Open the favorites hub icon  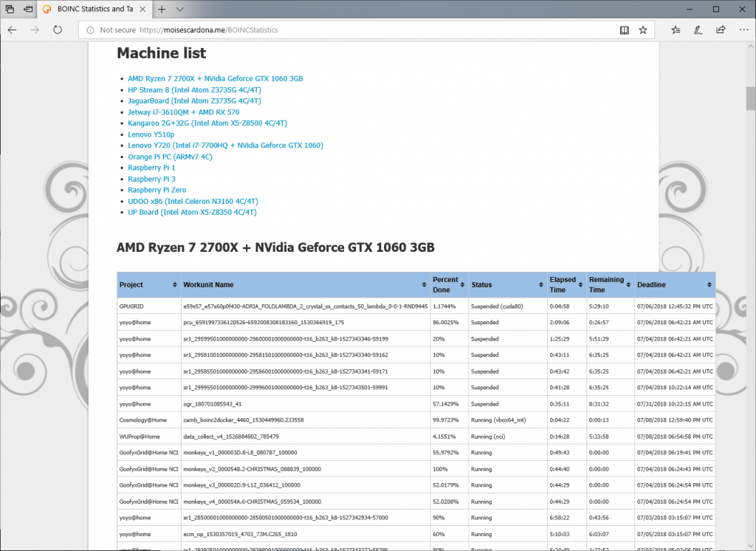pyautogui.click(x=676, y=30)
